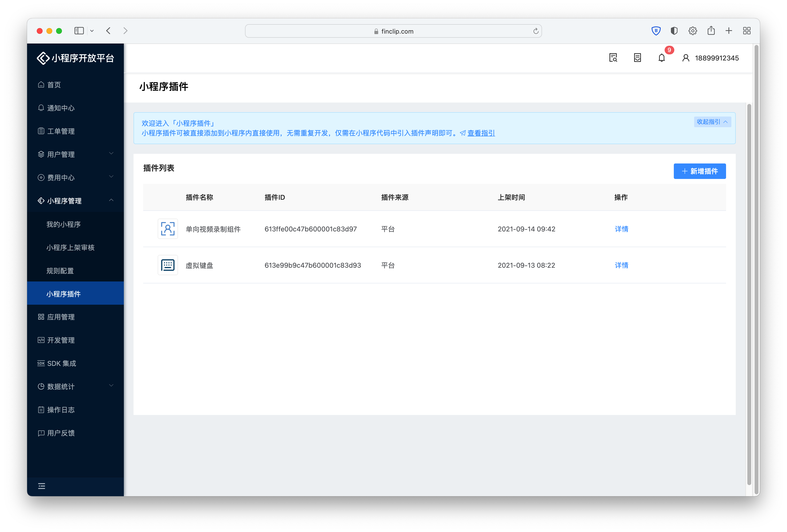Click the browser address bar
This screenshot has height=532, width=787.
(393, 31)
